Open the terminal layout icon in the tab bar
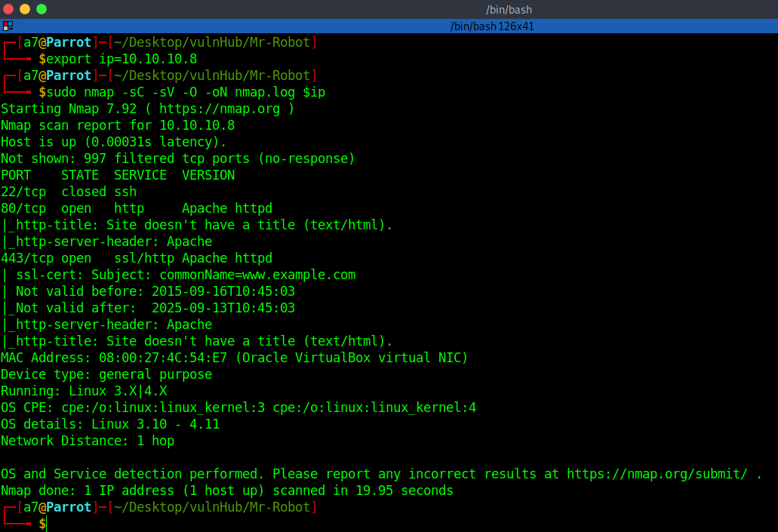 click(8, 26)
